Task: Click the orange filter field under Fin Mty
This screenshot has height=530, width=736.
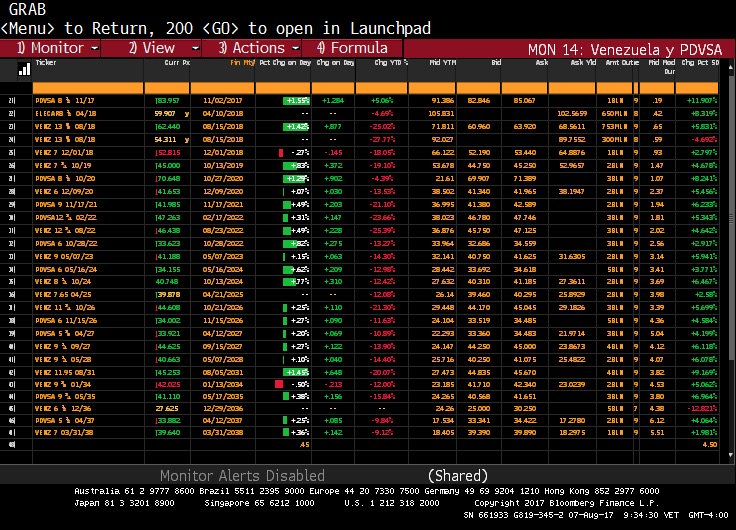Action: point(222,88)
